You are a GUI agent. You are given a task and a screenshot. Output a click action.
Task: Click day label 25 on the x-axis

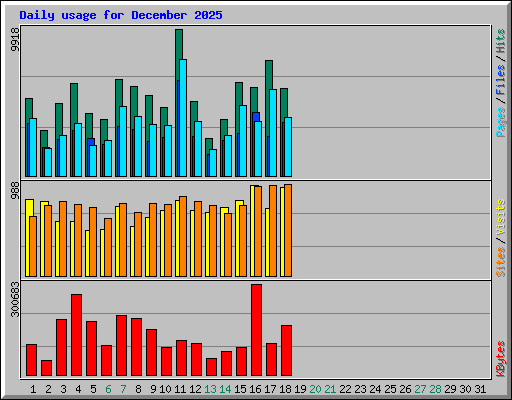pyautogui.click(x=390, y=389)
